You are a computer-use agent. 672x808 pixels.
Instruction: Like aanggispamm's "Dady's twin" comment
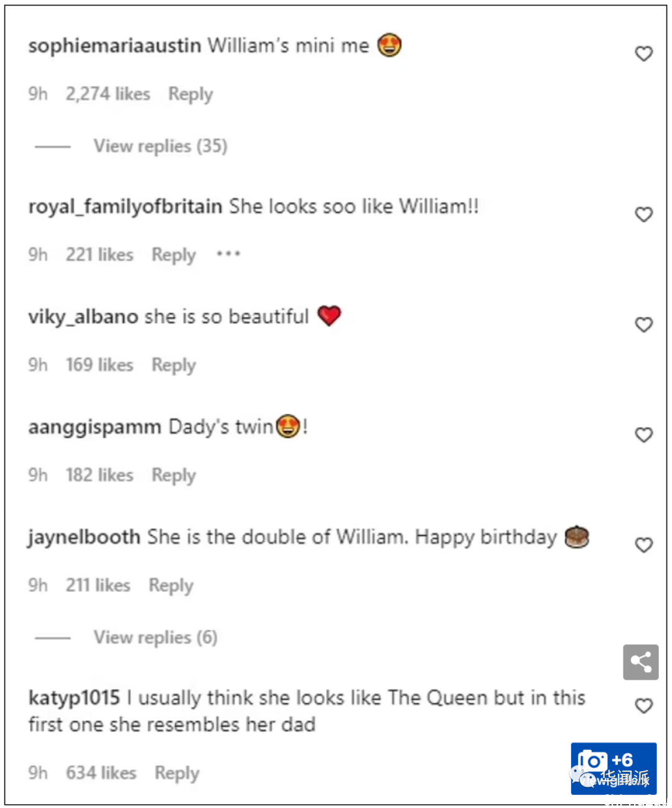click(644, 435)
